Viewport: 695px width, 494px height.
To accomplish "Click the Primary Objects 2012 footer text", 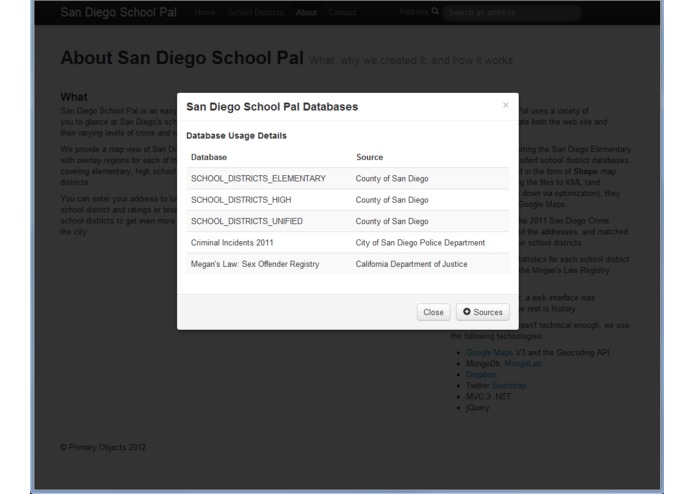I will (103, 447).
